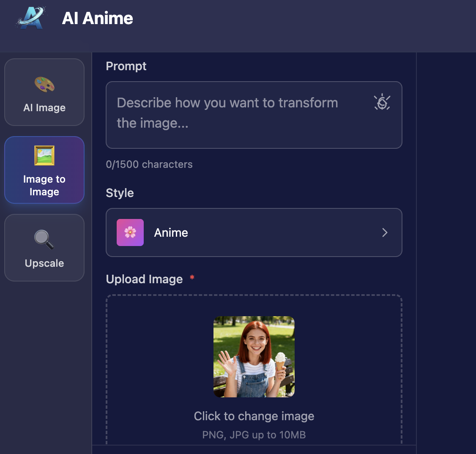The height and width of the screenshot is (454, 476).
Task: Click the Prompt section heading
Action: 126,66
